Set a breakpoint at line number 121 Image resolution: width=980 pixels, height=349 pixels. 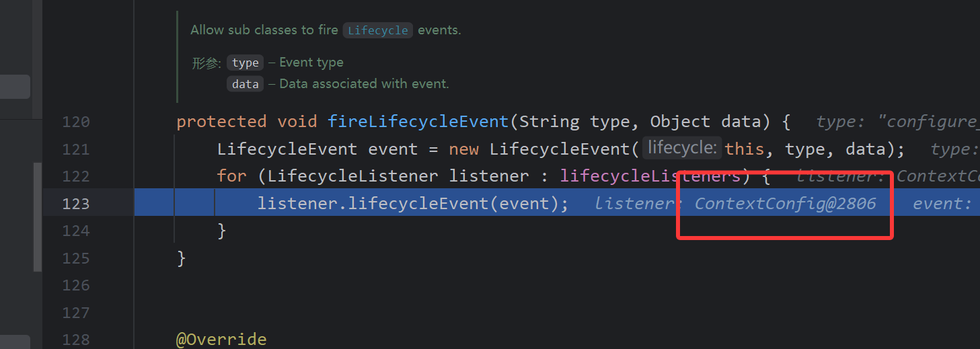click(75, 149)
